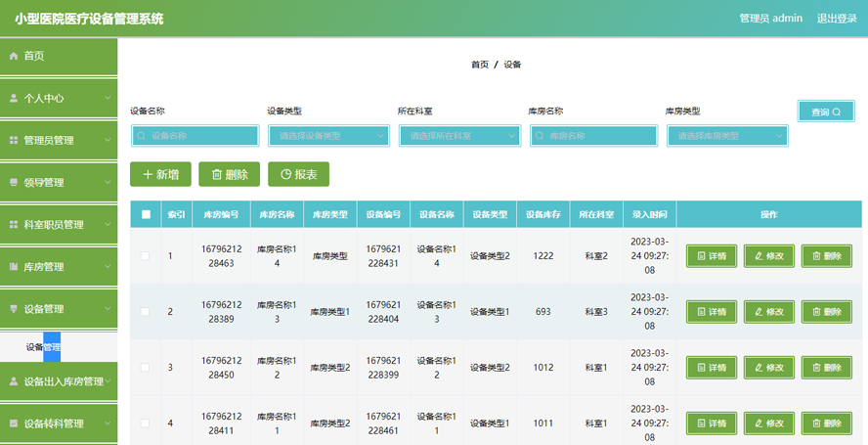Screen dimensions: 868x445
Task: Click the home icon beside 首页
Action: pyautogui.click(x=14, y=56)
